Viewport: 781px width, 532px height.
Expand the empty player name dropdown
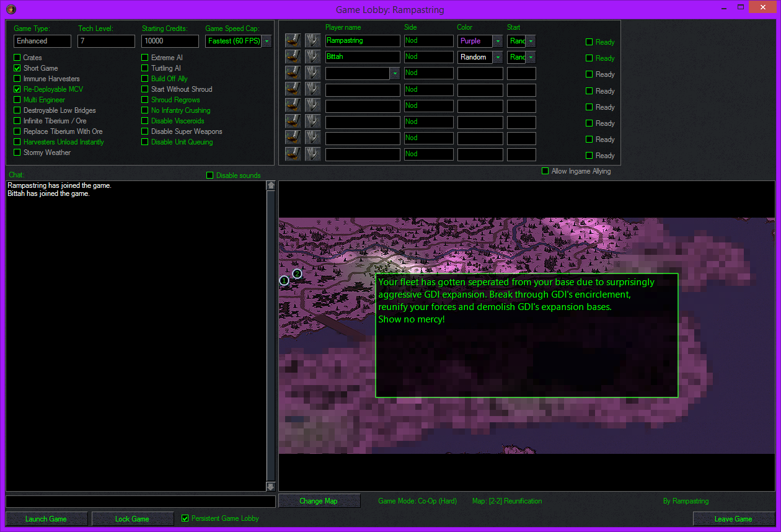point(395,73)
